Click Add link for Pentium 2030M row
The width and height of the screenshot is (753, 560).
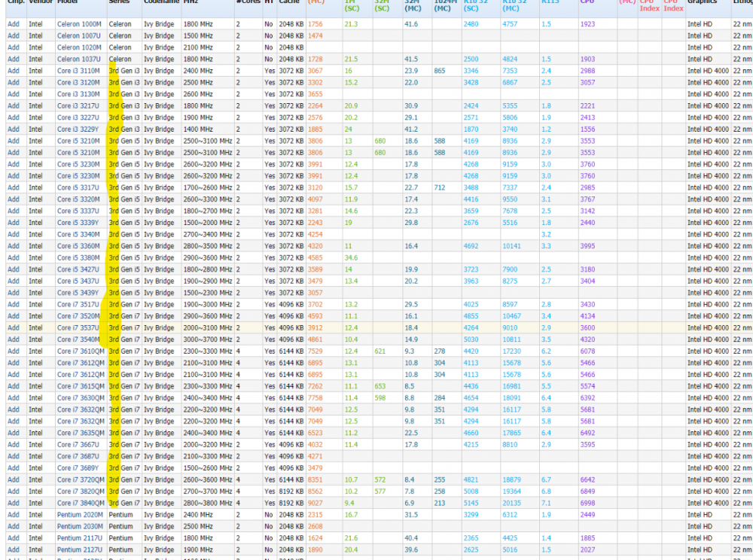click(14, 526)
